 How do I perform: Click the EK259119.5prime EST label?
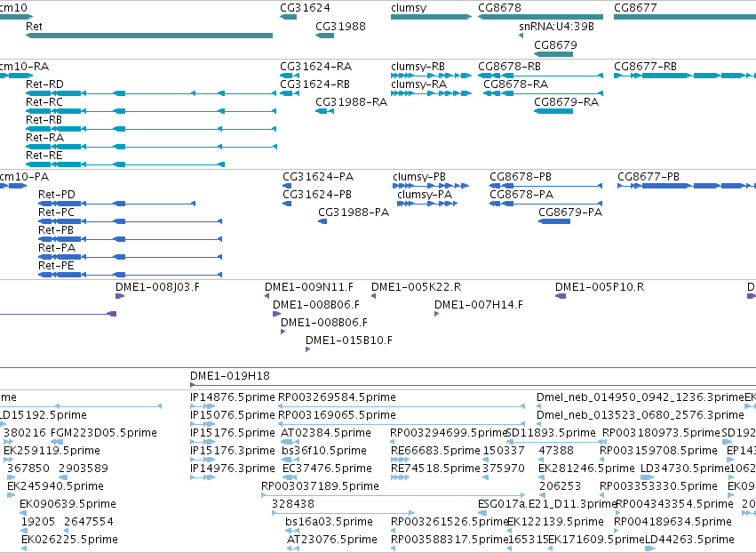pos(52,451)
